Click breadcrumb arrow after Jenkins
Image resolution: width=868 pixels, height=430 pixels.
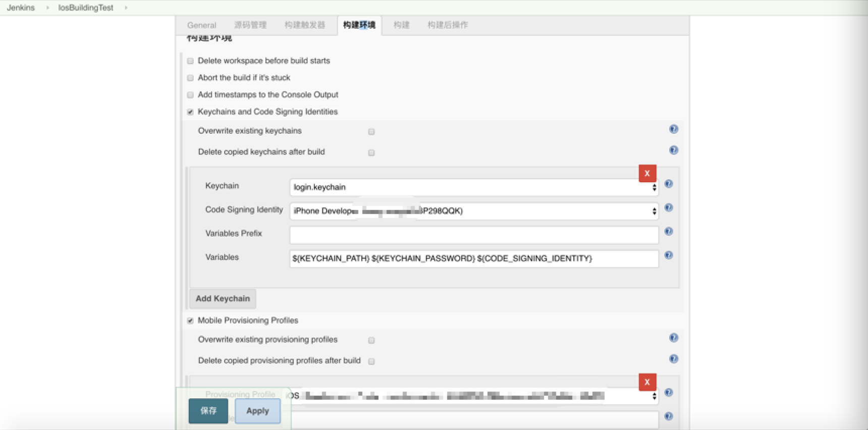[x=47, y=8]
